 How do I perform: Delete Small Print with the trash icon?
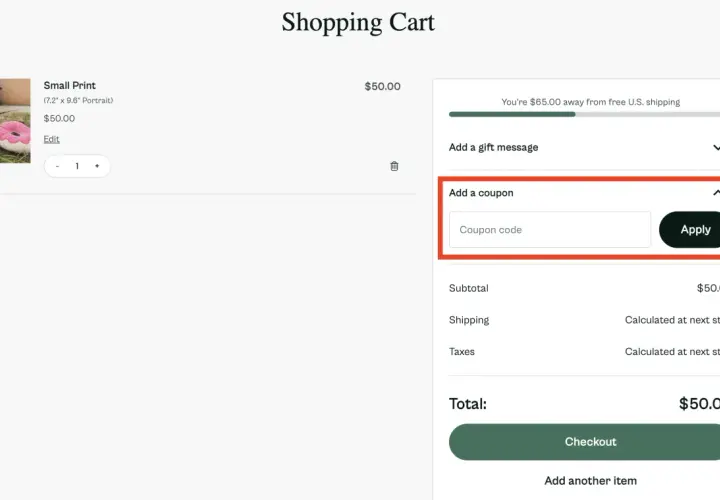click(x=394, y=166)
